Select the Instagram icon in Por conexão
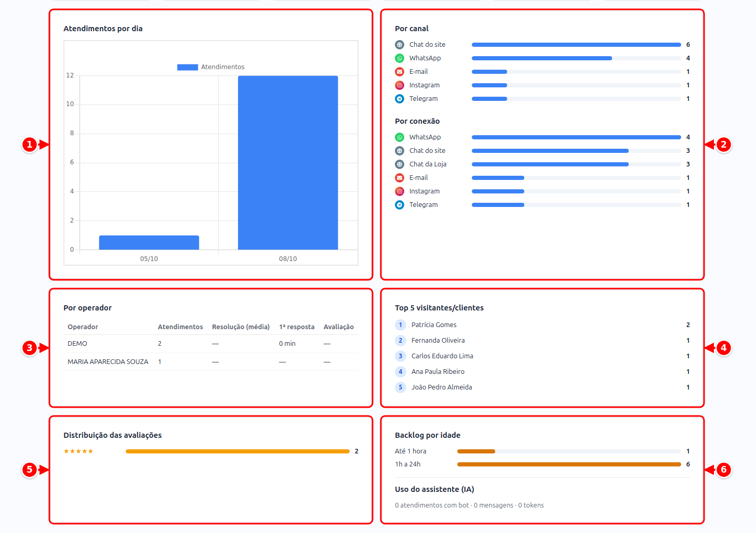The width and height of the screenshot is (756, 533). pos(400,191)
